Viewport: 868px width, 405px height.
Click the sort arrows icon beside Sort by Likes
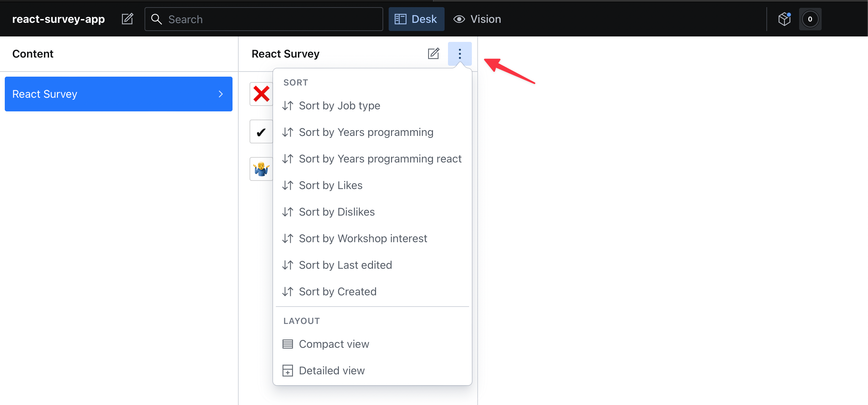[288, 185]
